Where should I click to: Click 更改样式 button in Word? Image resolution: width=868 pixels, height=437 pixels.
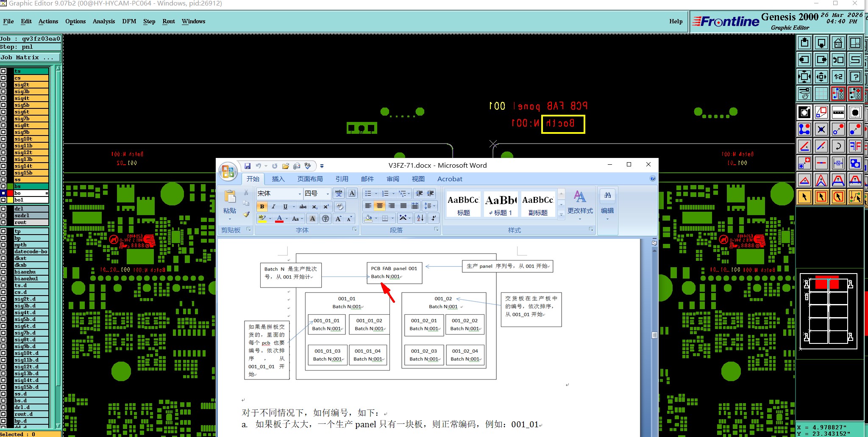580,206
